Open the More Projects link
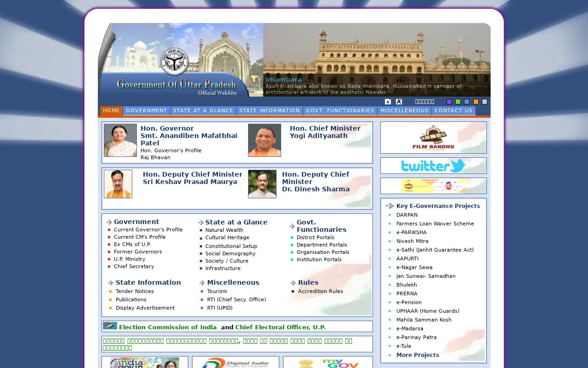 pos(418,355)
